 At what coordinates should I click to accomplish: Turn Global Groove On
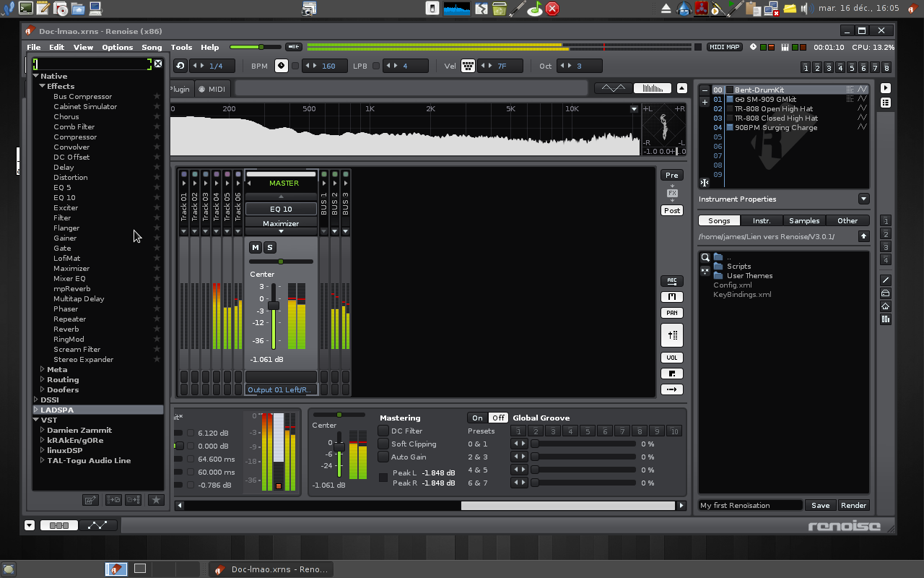pyautogui.click(x=477, y=418)
